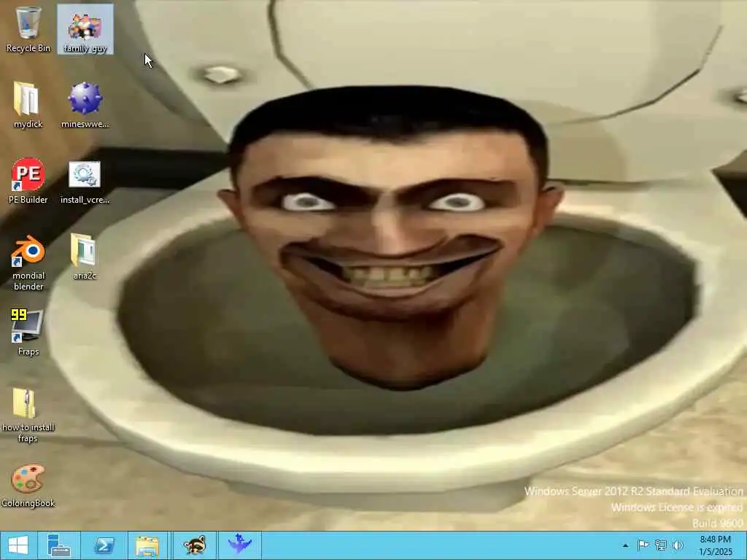Viewport: 747px width, 560px height.
Task: Open the Action Center flag icon
Action: coord(643,545)
